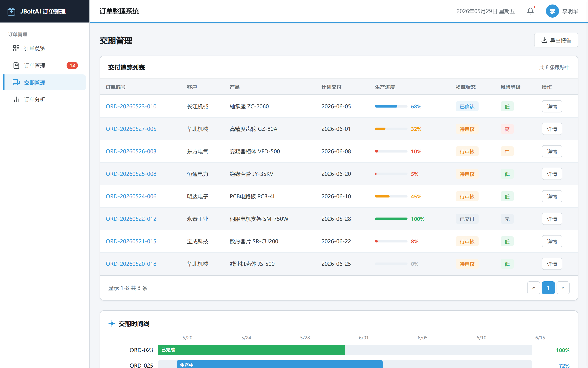
Task: Click the date 2026年05月29日 星期五
Action: tap(486, 11)
